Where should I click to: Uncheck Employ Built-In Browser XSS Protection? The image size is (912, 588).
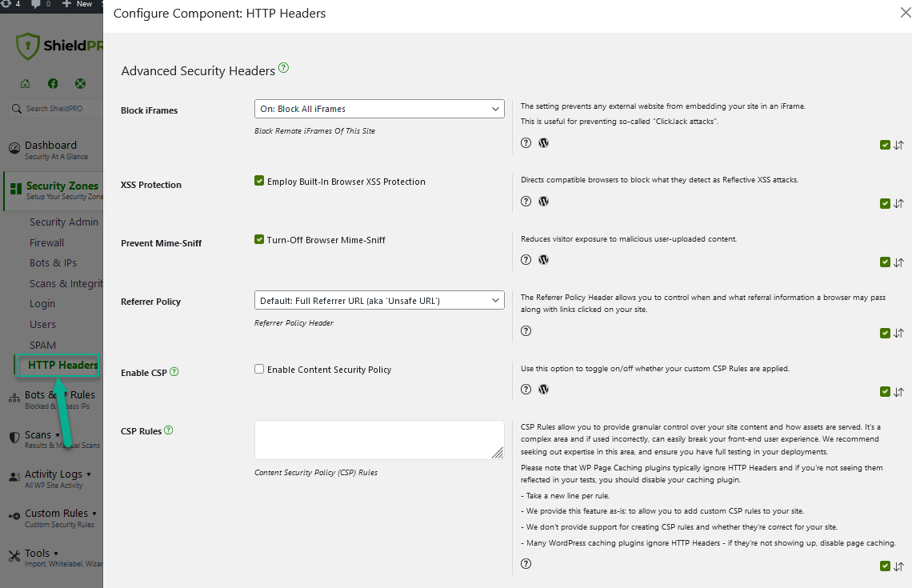click(x=259, y=181)
